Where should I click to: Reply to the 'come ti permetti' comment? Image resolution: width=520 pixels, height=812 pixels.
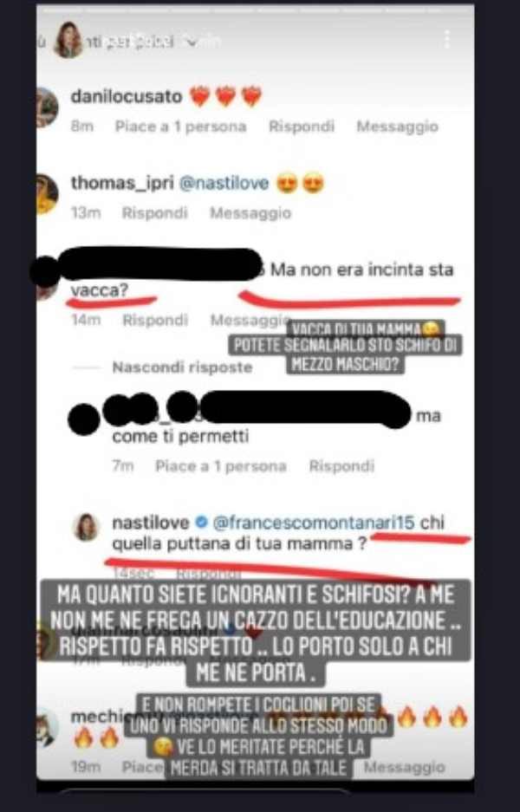pos(341,466)
